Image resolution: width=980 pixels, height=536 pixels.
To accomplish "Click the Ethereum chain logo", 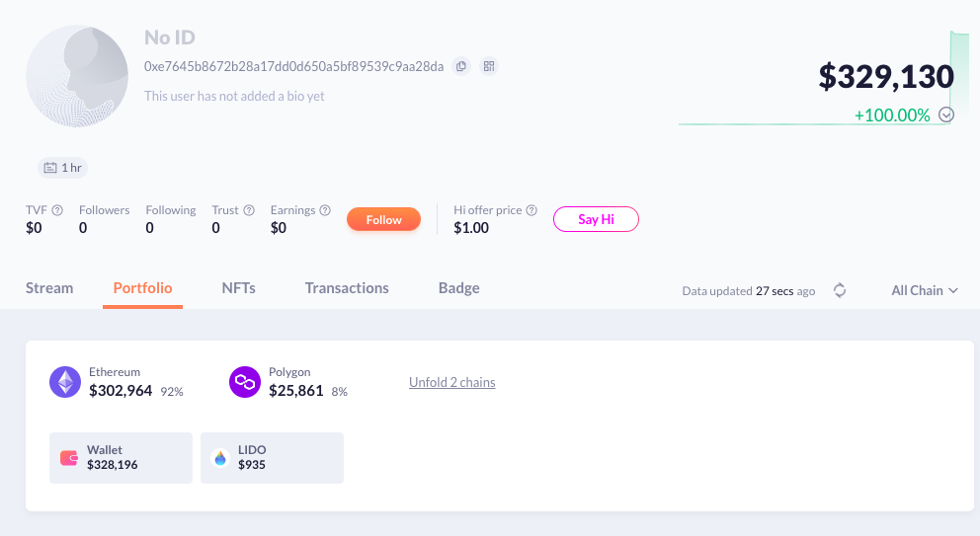I will [65, 382].
